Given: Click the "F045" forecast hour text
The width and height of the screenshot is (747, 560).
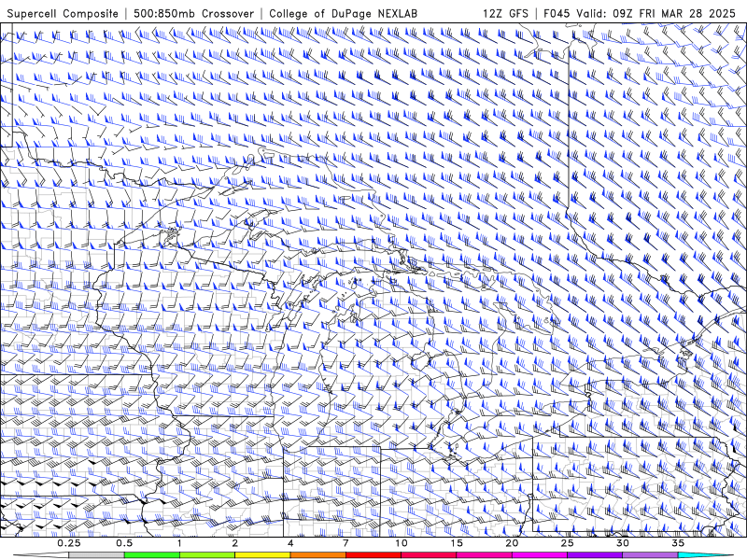Looking at the screenshot, I should pos(557,13).
